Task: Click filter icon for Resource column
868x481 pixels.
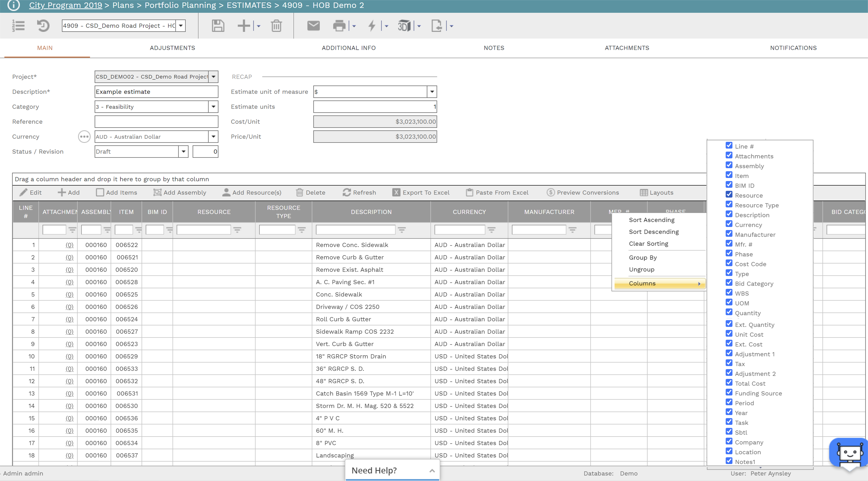Action: 237,230
